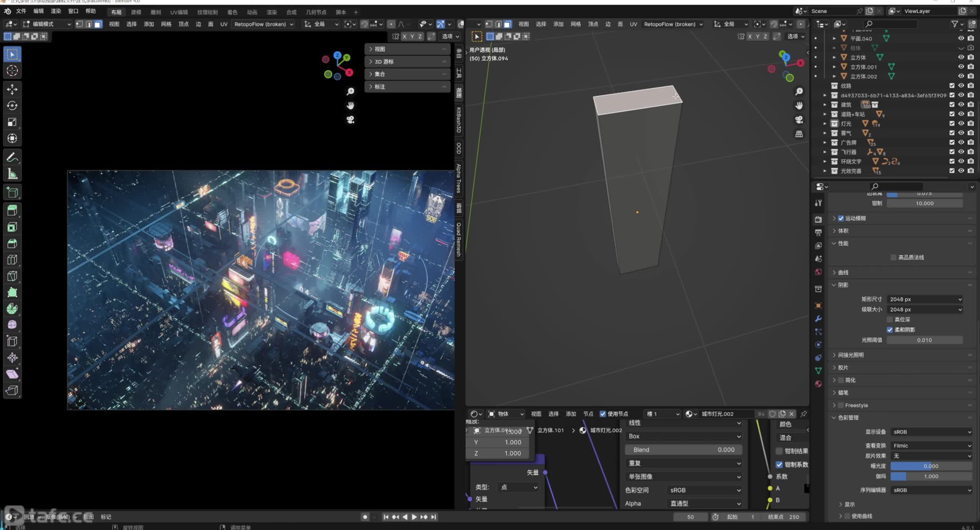Click the 立方体.101 breadcrumb in node editor
The height and width of the screenshot is (530, 980).
(550, 430)
